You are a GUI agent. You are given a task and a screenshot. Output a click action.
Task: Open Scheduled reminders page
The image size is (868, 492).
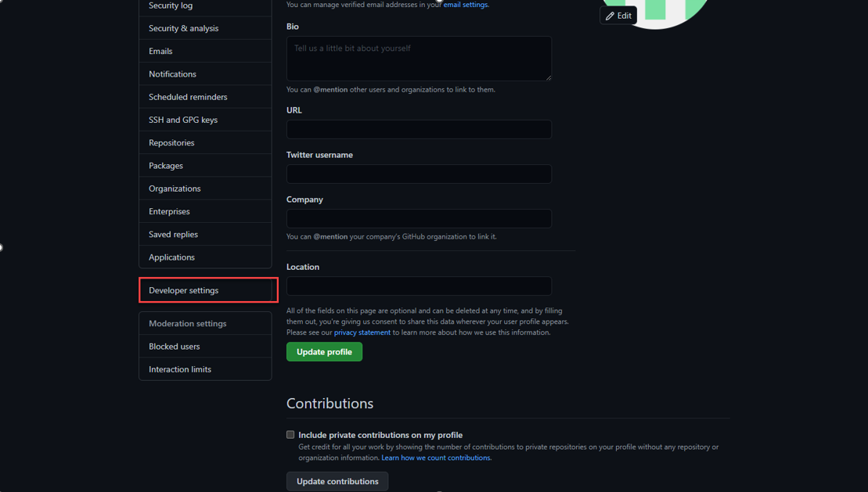pos(205,97)
